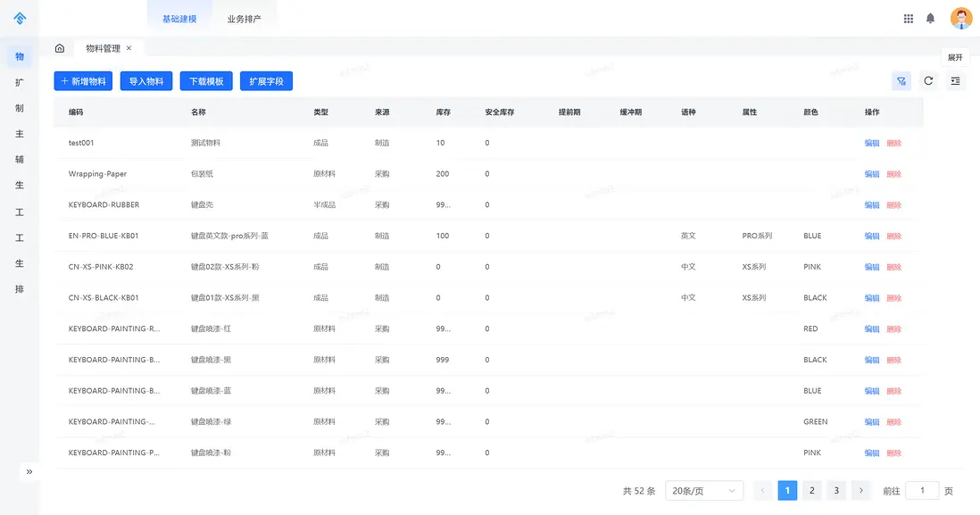
Task: Select the 物料管理 page tab
Action: coord(104,48)
